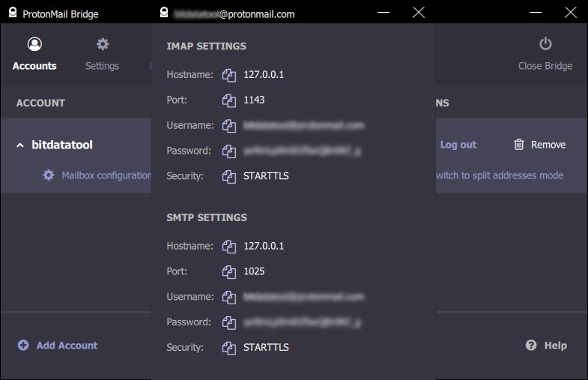588x380 pixels.
Task: Click the plus icon beside Add Account
Action: pyautogui.click(x=23, y=345)
